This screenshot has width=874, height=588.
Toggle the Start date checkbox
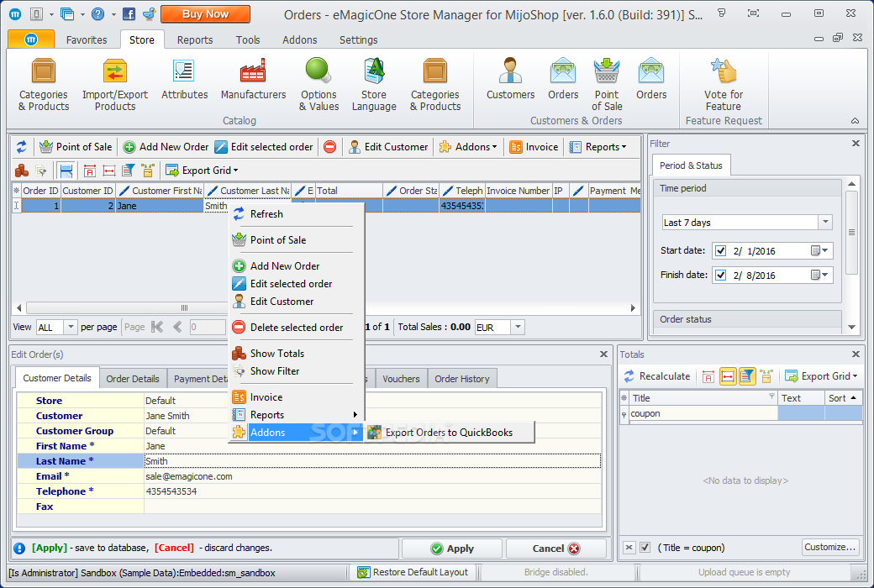pyautogui.click(x=721, y=251)
